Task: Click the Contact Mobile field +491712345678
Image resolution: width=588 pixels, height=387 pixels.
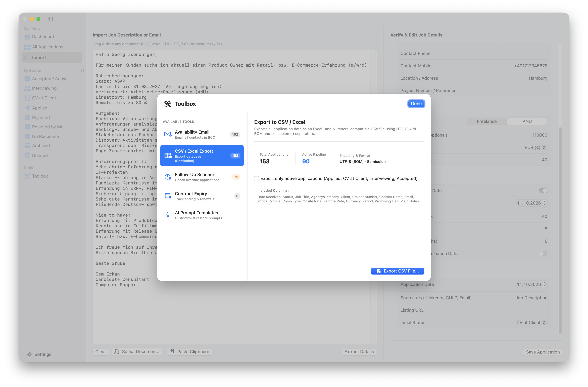Action: 474,66
